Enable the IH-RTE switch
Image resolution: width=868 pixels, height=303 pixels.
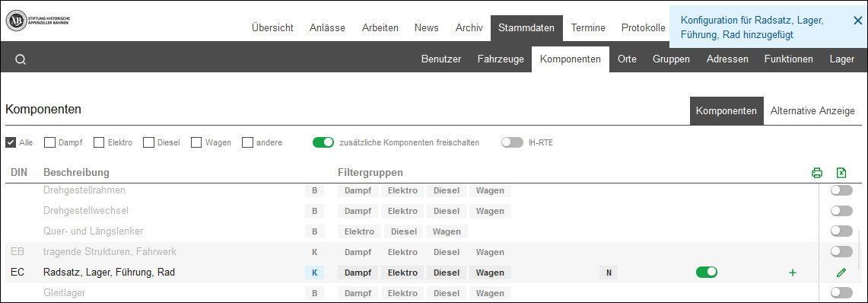(512, 142)
